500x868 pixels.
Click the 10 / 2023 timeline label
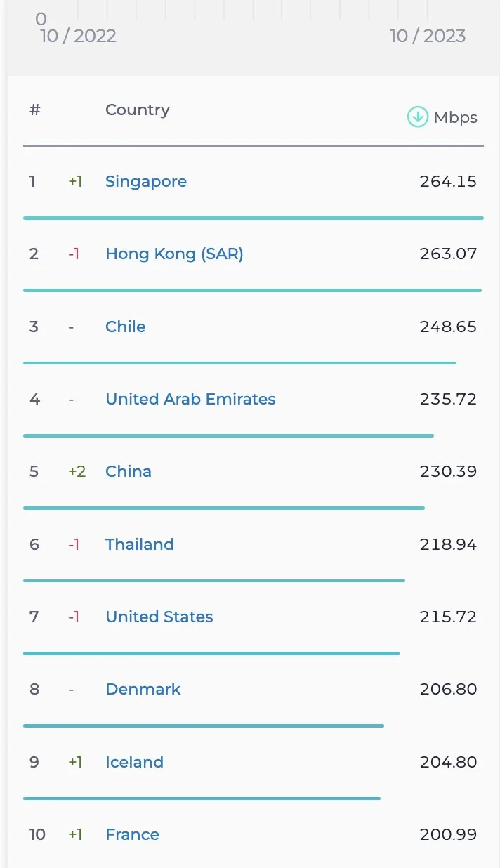click(428, 36)
